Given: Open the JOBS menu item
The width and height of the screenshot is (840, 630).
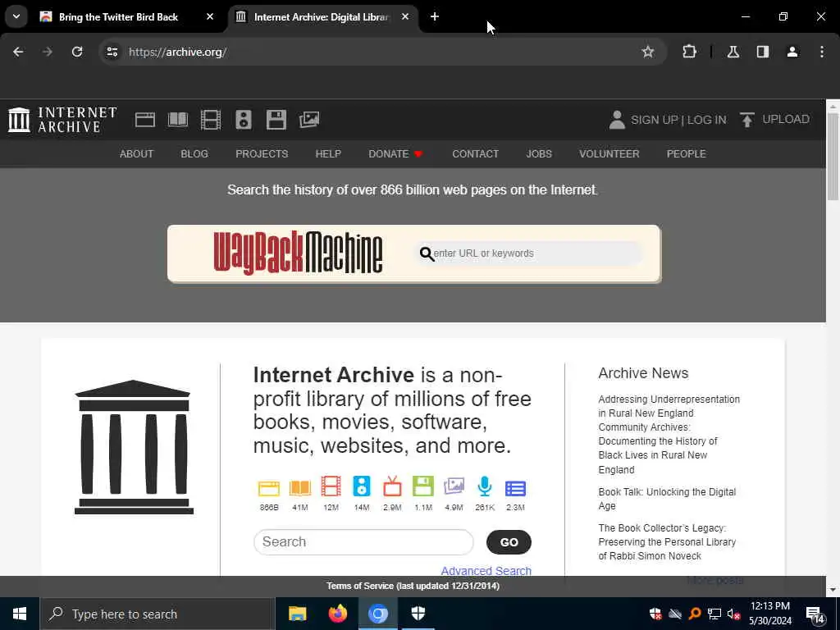Looking at the screenshot, I should [x=538, y=153].
